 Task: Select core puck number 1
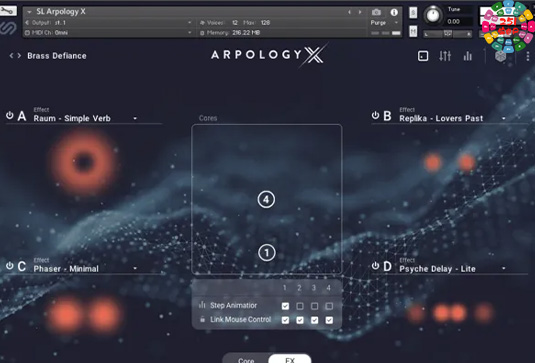(x=266, y=253)
